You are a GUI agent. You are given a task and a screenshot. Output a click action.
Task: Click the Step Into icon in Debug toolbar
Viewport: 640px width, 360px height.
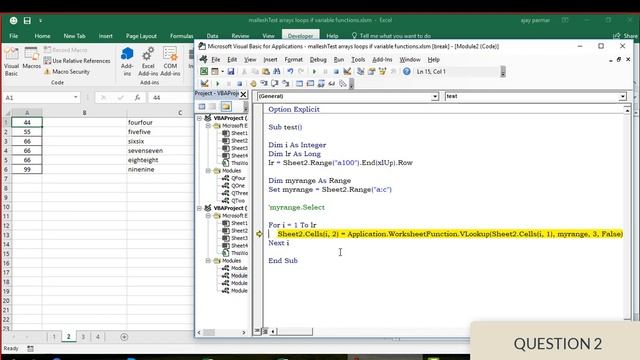[264, 84]
